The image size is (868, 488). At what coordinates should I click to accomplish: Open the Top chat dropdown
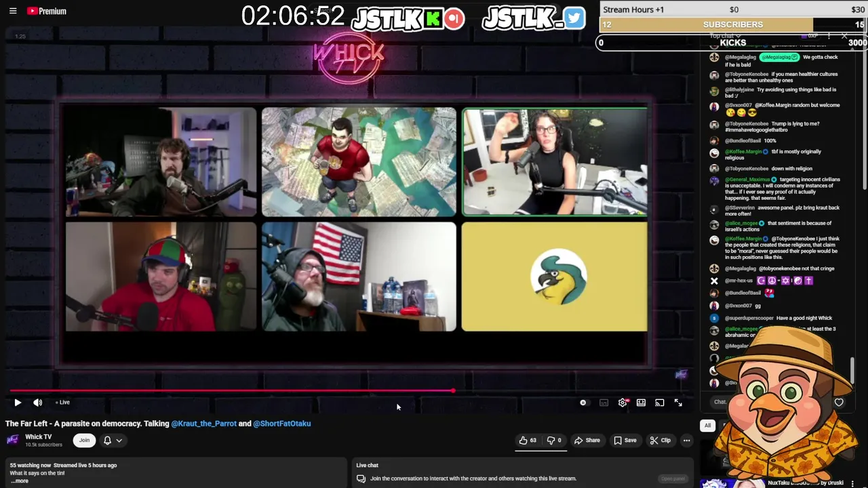[x=724, y=35]
